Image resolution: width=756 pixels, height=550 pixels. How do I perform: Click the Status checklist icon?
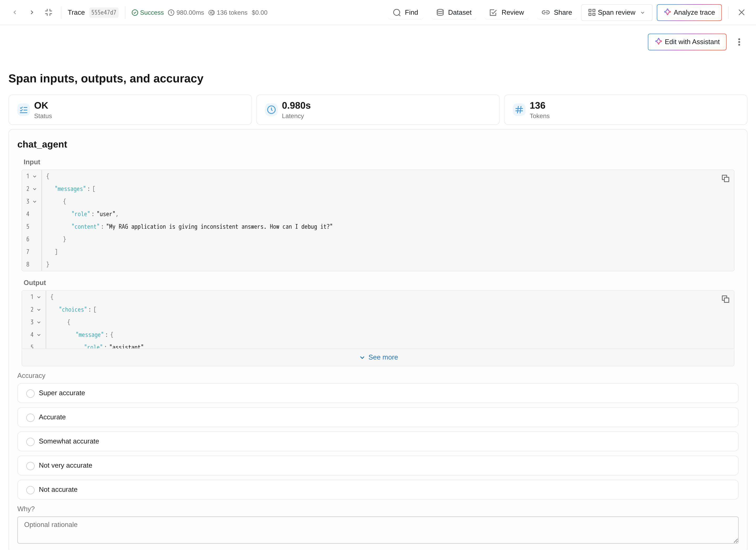click(x=24, y=110)
